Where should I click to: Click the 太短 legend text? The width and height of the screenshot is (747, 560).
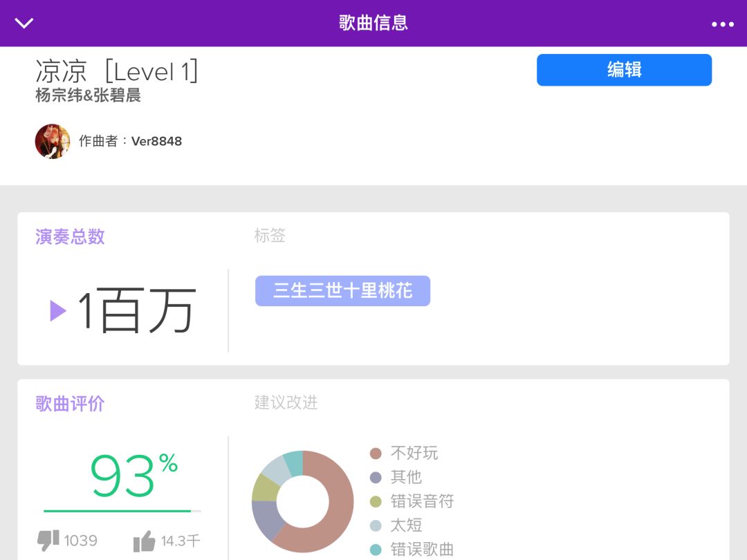[x=407, y=525]
